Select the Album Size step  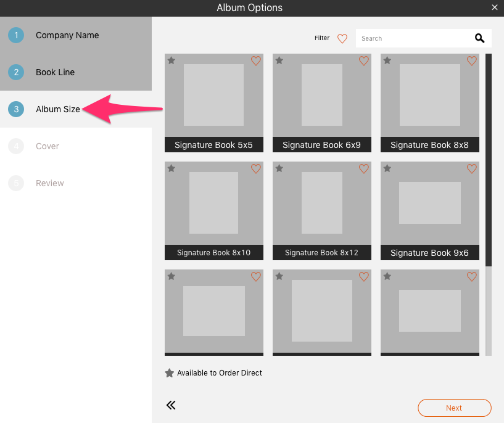pos(57,109)
